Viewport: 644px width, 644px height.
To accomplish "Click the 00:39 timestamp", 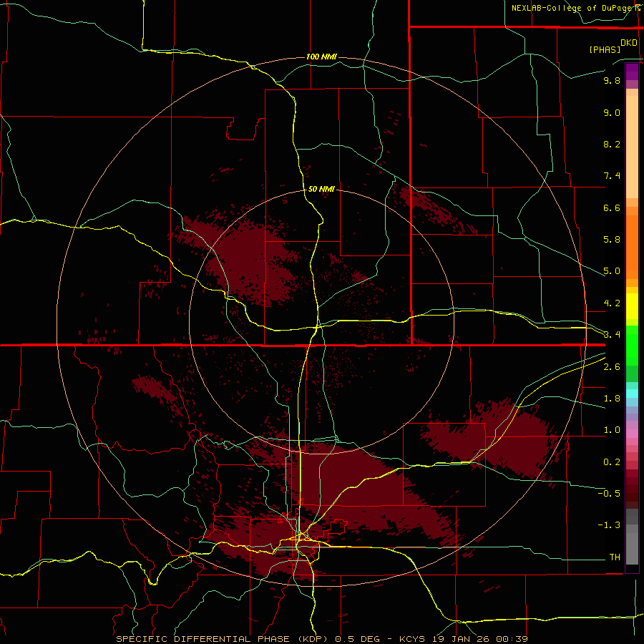I will tap(512, 639).
